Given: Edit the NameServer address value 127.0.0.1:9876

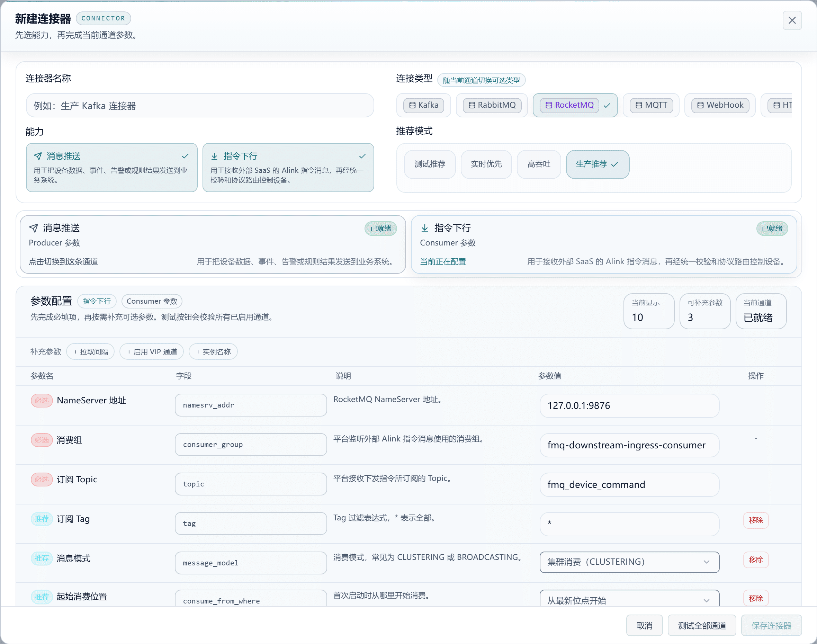Looking at the screenshot, I should click(x=629, y=406).
